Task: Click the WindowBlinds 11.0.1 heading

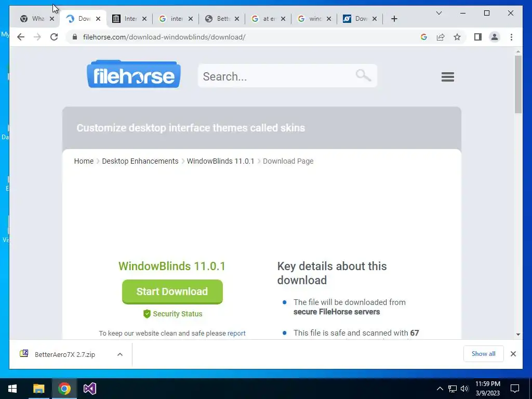Action: [x=172, y=267]
